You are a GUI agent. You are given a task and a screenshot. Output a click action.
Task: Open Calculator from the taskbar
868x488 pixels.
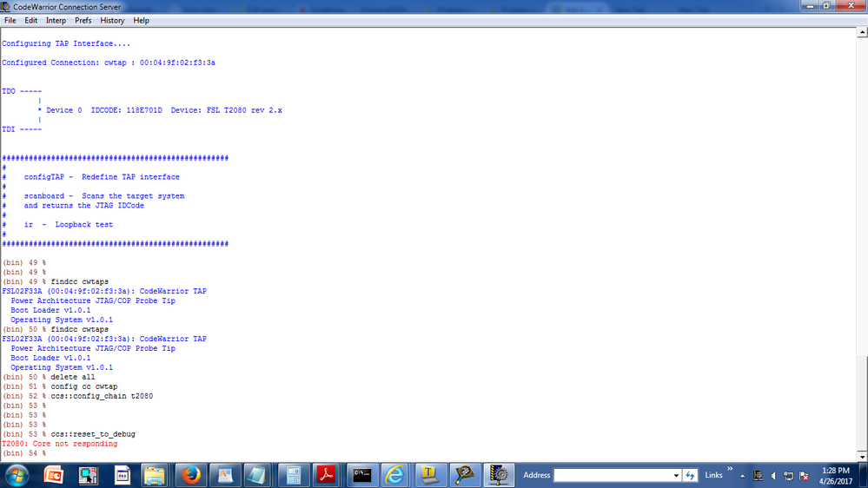[294, 475]
